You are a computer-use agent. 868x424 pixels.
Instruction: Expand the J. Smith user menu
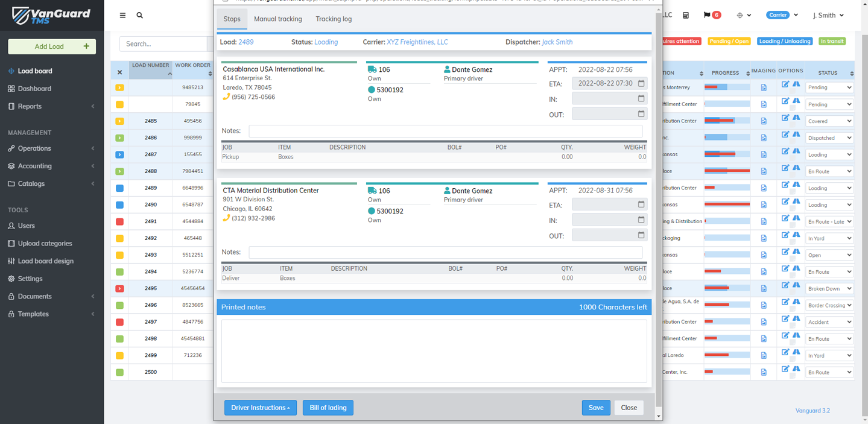[x=828, y=15]
